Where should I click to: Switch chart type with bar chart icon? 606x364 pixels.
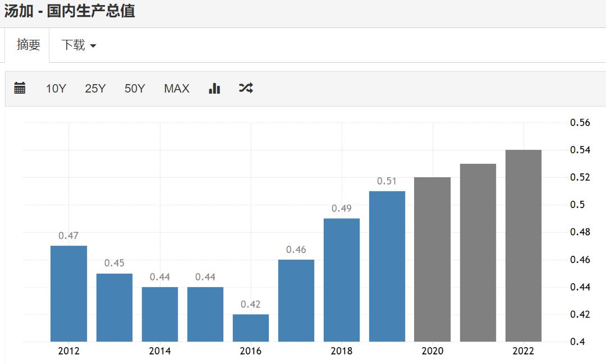(214, 88)
